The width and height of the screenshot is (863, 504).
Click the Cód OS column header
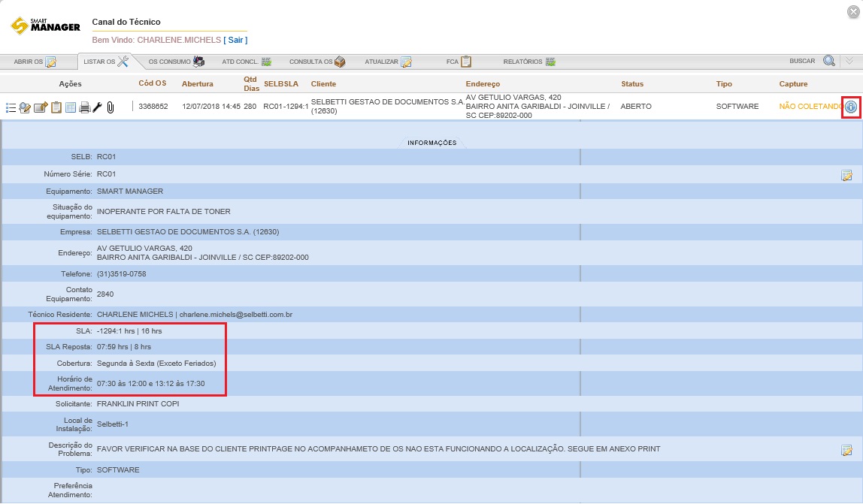[x=152, y=83]
